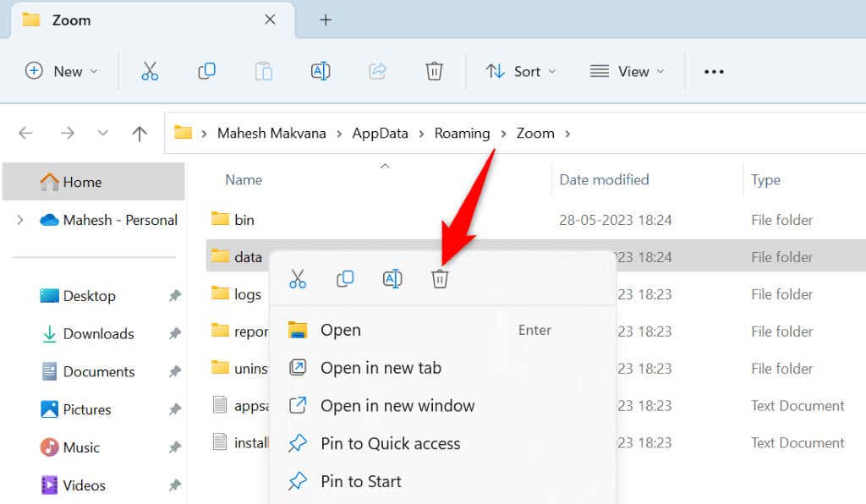Click the folder icon at address bar start
Image resolution: width=866 pixels, height=504 pixels.
(x=183, y=133)
